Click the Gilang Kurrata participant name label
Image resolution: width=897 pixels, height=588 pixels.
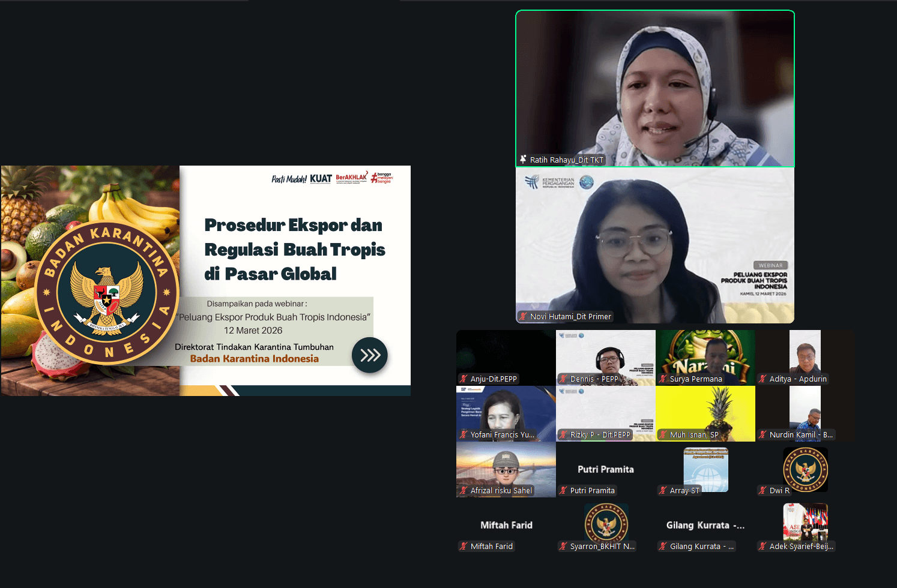(x=705, y=525)
